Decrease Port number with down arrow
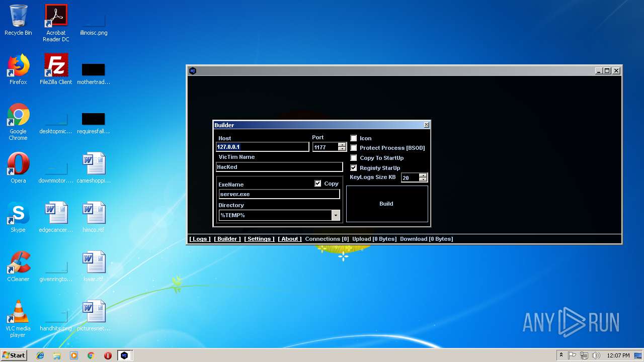Image resolution: width=644 pixels, height=362 pixels. coord(342,149)
